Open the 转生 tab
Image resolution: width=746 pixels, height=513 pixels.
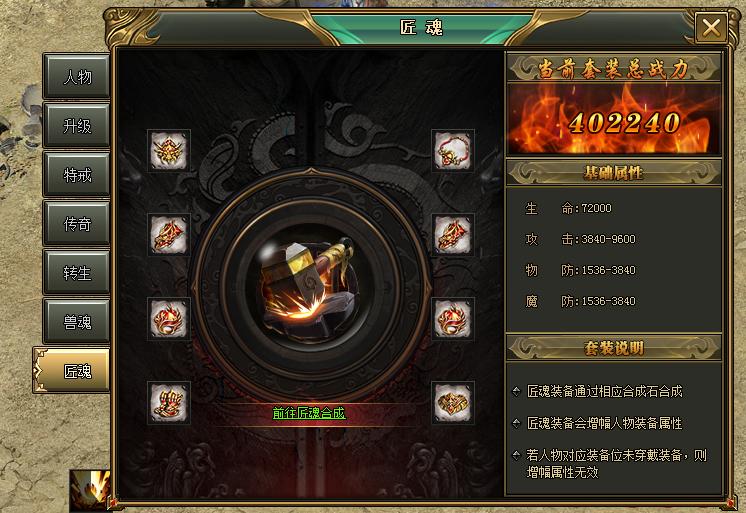click(x=77, y=273)
